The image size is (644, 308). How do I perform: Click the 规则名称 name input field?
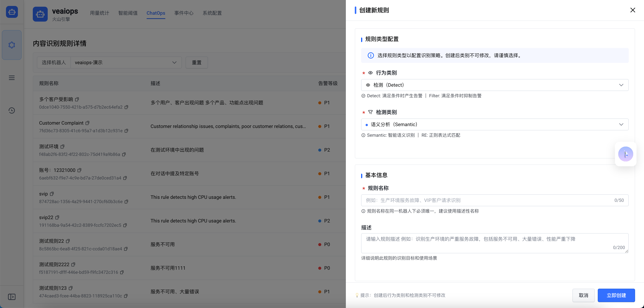pyautogui.click(x=475, y=200)
